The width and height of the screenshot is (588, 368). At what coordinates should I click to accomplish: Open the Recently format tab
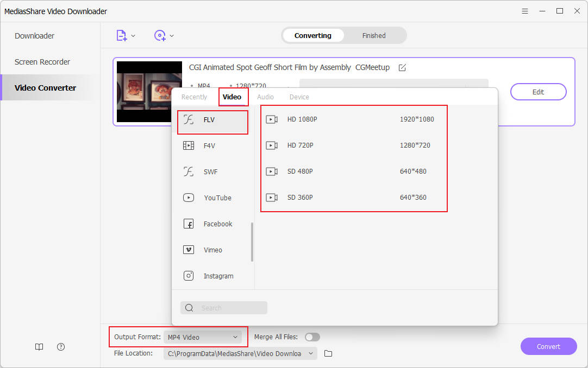[x=194, y=97]
